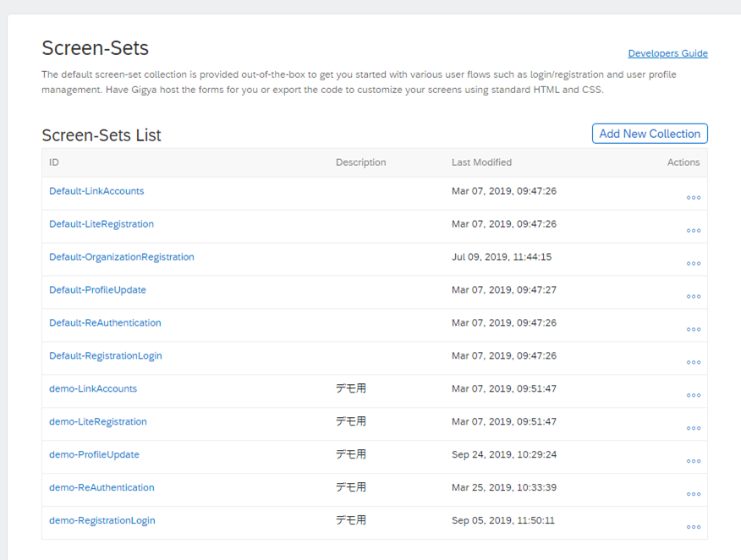
Task: Click the Description column header
Action: [360, 162]
